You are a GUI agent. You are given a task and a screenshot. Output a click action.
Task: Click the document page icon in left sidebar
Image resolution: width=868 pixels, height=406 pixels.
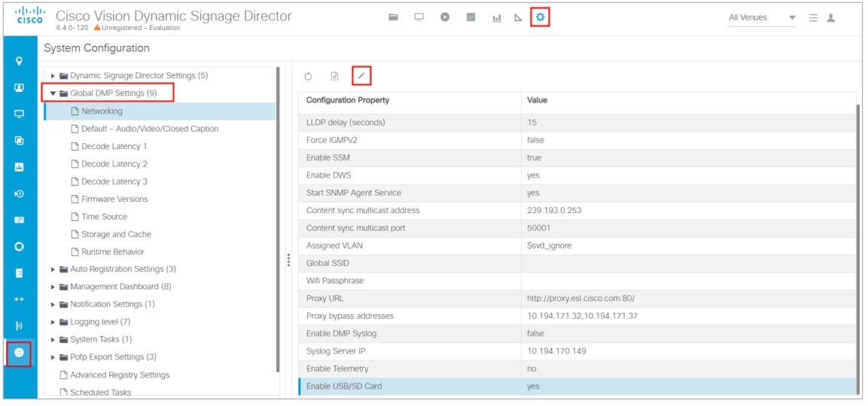[x=20, y=273]
